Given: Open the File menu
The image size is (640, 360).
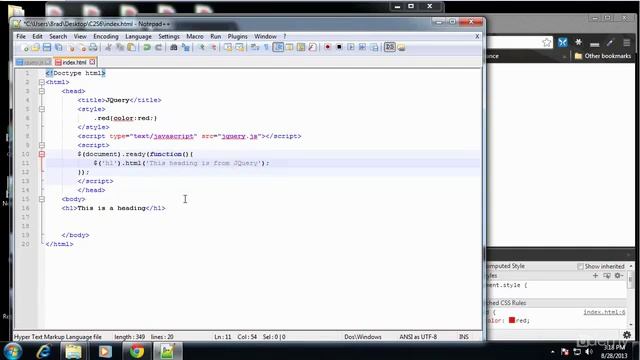Looking at the screenshot, I should click(21, 36).
